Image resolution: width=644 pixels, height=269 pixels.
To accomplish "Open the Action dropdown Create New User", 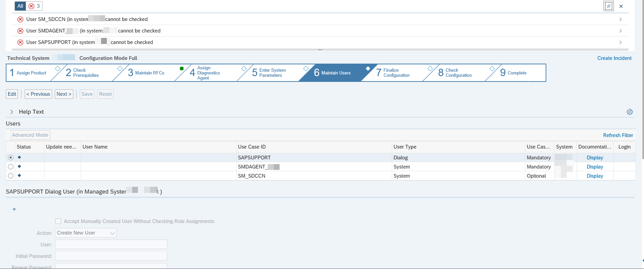I will pyautogui.click(x=86, y=233).
